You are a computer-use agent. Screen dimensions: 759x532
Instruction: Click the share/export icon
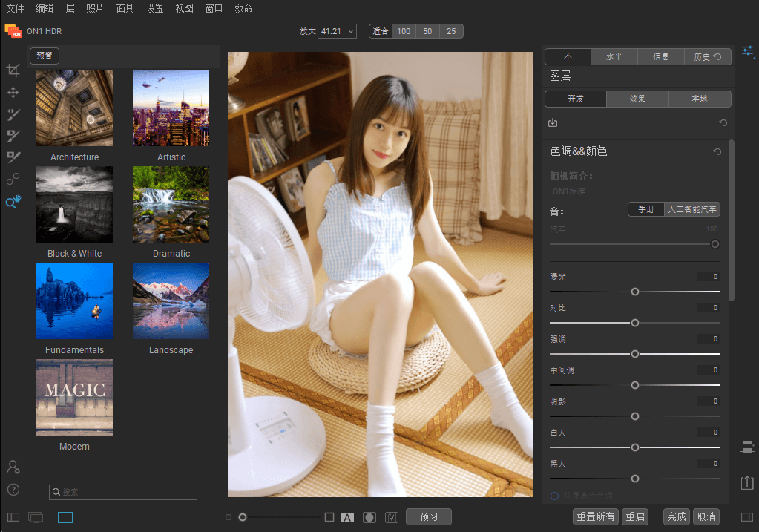click(747, 482)
